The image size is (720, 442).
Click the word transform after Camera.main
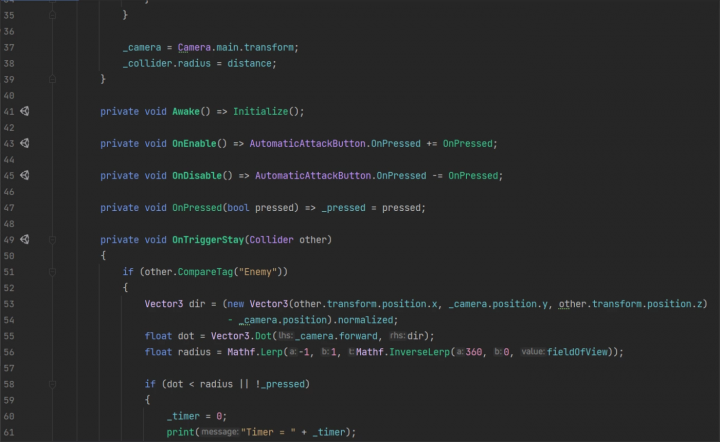click(x=269, y=47)
